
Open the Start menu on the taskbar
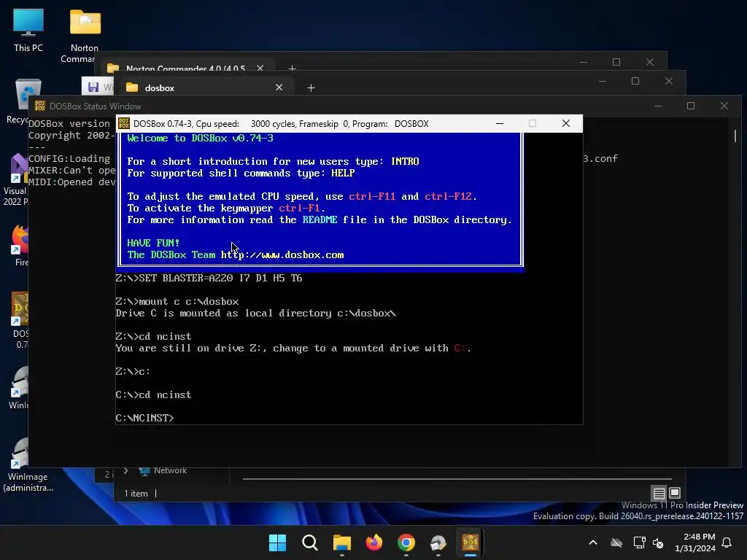click(277, 542)
